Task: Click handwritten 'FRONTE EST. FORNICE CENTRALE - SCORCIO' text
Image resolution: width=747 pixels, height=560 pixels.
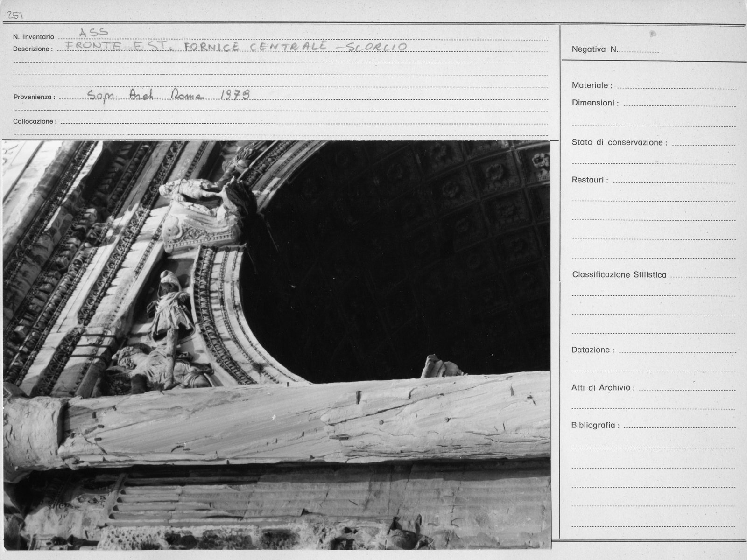Action: [x=236, y=46]
